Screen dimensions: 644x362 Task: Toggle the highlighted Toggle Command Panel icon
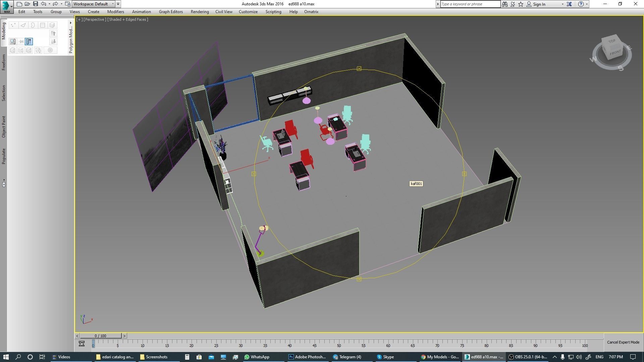pos(29,42)
